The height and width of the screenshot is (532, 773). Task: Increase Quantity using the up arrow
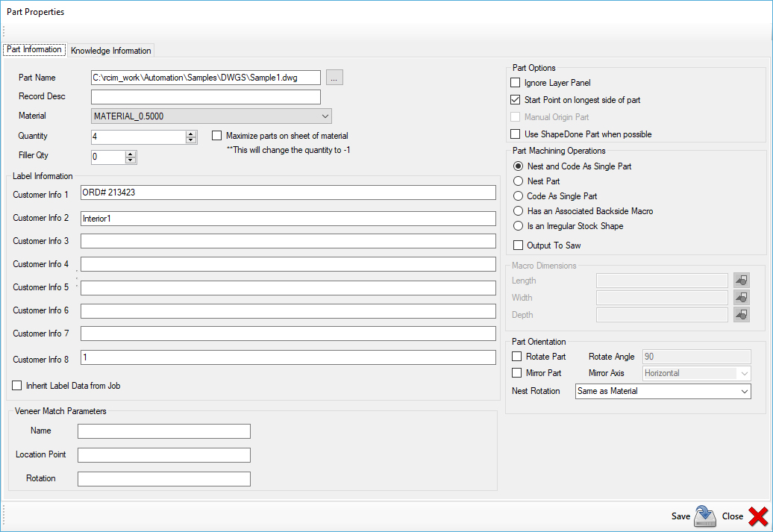[x=191, y=134]
